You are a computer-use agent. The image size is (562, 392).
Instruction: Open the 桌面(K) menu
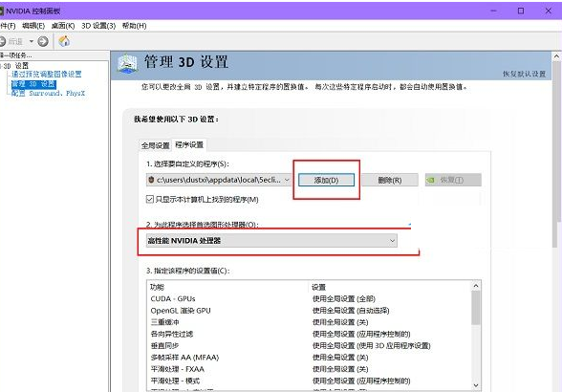click(x=63, y=26)
